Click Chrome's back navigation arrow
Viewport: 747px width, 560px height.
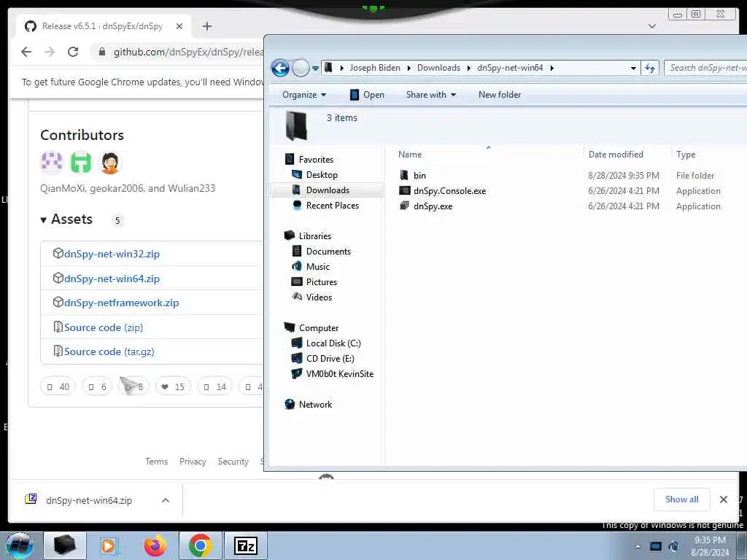pyautogui.click(x=26, y=52)
